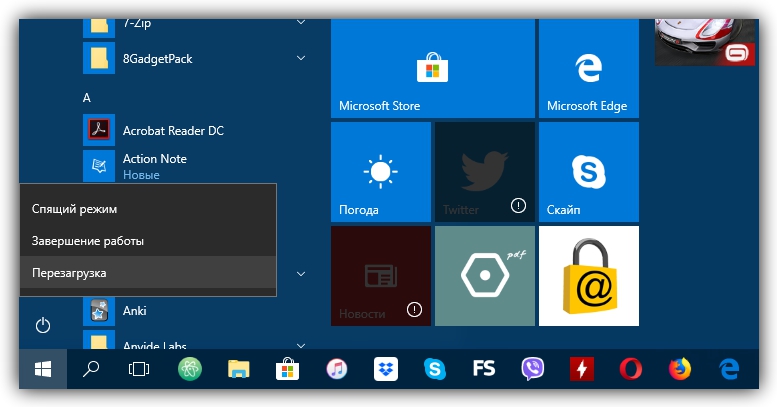Choose Завершение работы shut down
The width and height of the screenshot is (777, 407).
click(148, 241)
